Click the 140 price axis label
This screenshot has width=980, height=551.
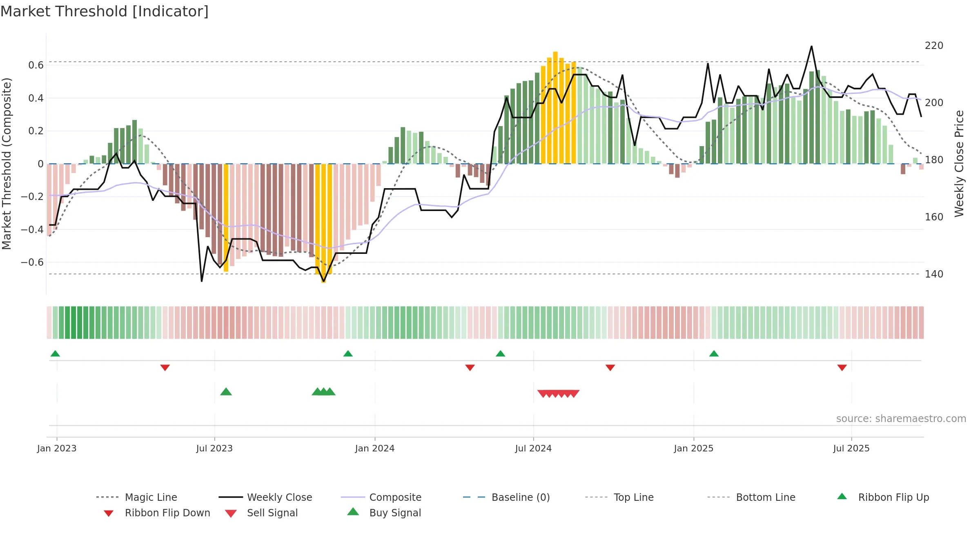(x=934, y=274)
